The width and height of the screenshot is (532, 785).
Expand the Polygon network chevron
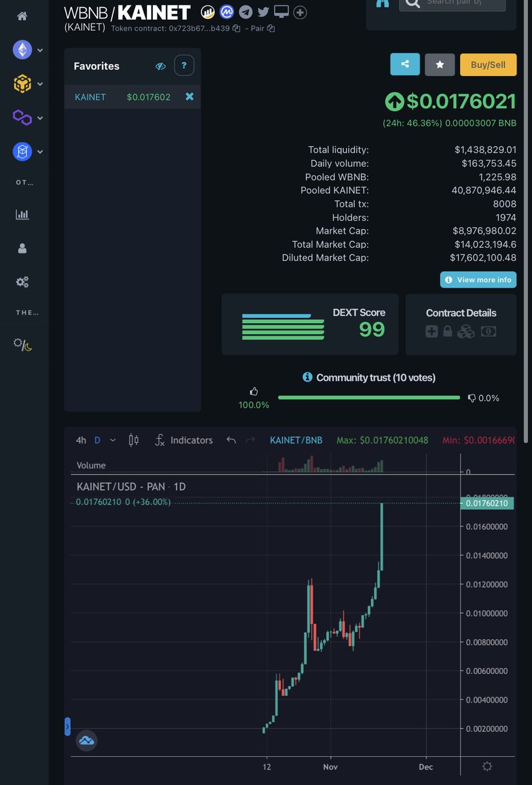41,118
